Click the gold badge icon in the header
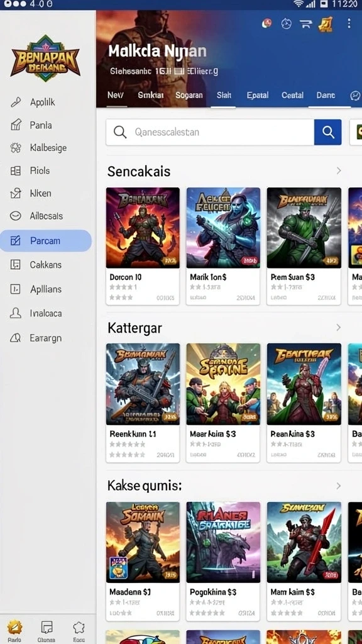This screenshot has width=362, height=644. pyautogui.click(x=325, y=24)
